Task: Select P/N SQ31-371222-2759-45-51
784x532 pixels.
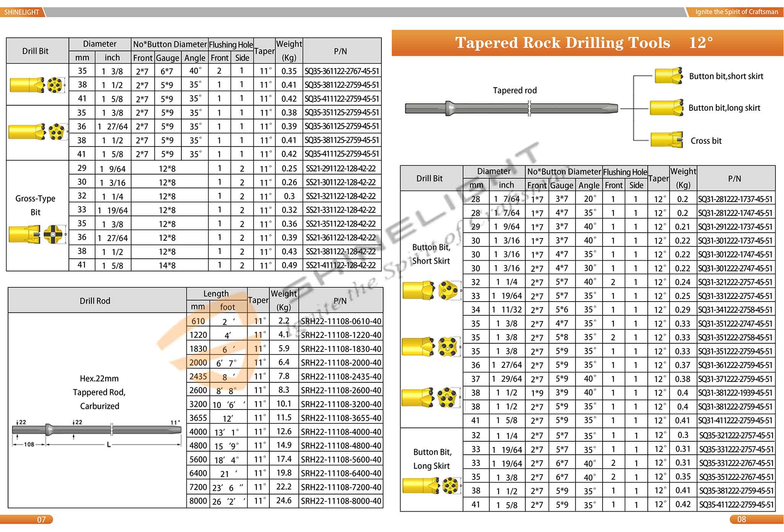Action: coord(735,379)
